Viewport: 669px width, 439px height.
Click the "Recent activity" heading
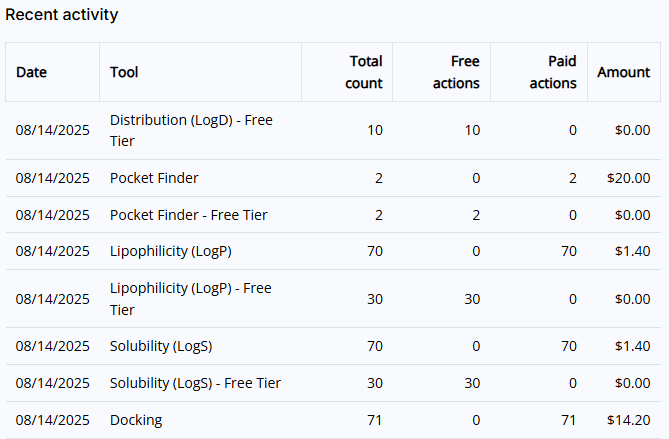tap(62, 15)
